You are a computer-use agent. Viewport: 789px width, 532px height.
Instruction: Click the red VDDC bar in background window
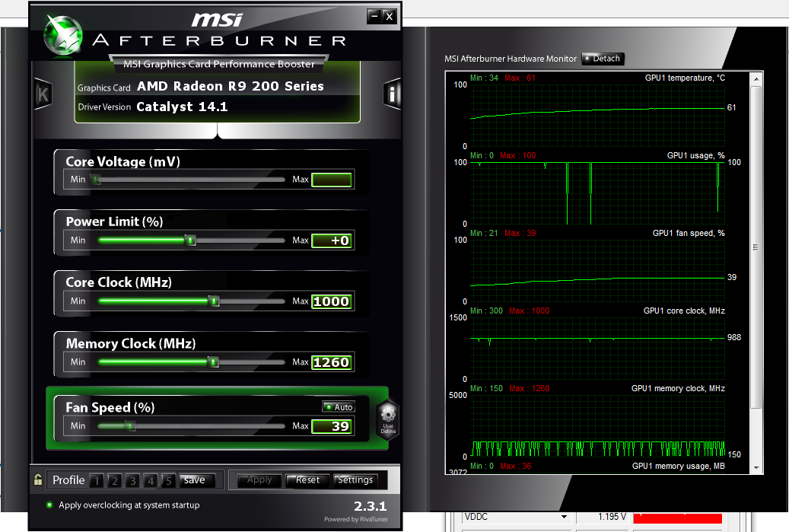coord(677,518)
